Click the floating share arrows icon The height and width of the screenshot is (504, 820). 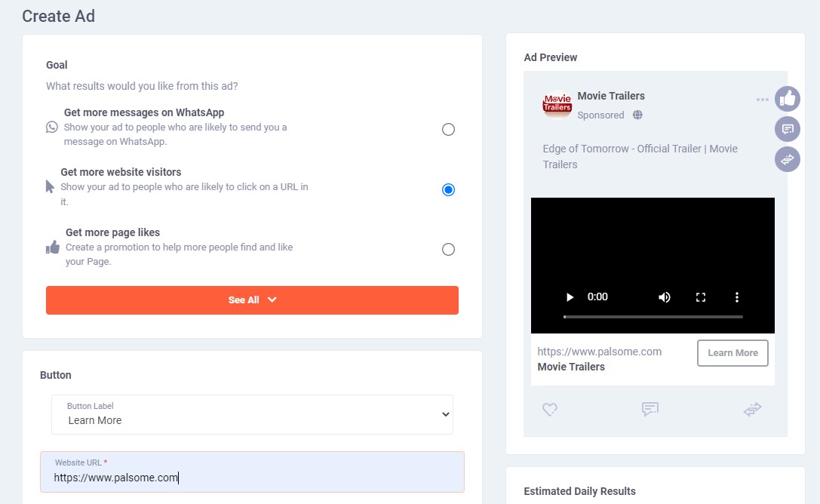click(788, 159)
